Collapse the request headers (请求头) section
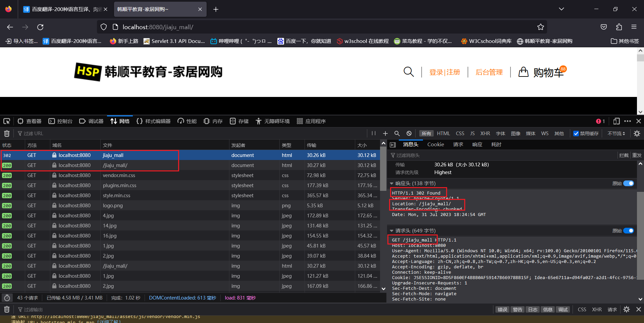Screen dimensions: 644x323 pyautogui.click(x=391, y=231)
